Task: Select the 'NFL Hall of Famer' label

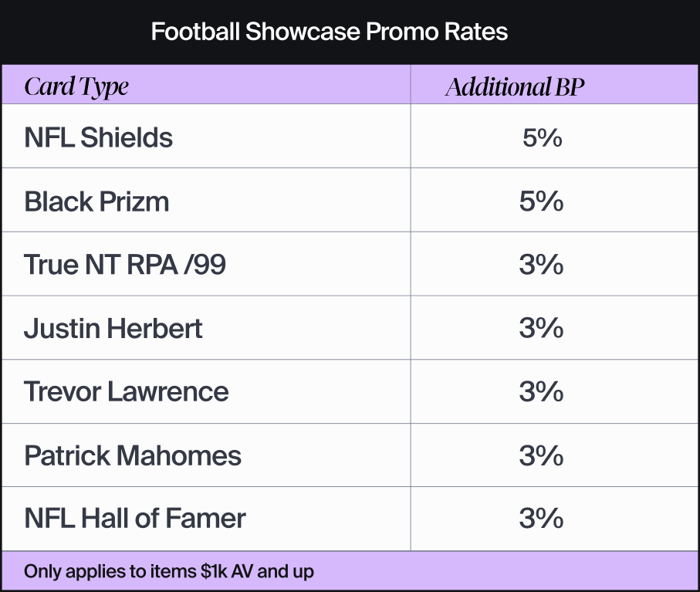Action: click(135, 519)
